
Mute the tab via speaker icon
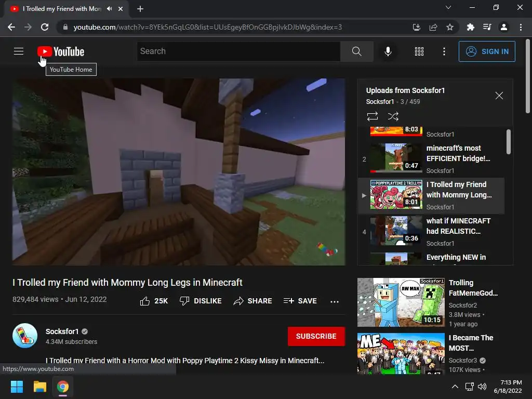tap(109, 9)
